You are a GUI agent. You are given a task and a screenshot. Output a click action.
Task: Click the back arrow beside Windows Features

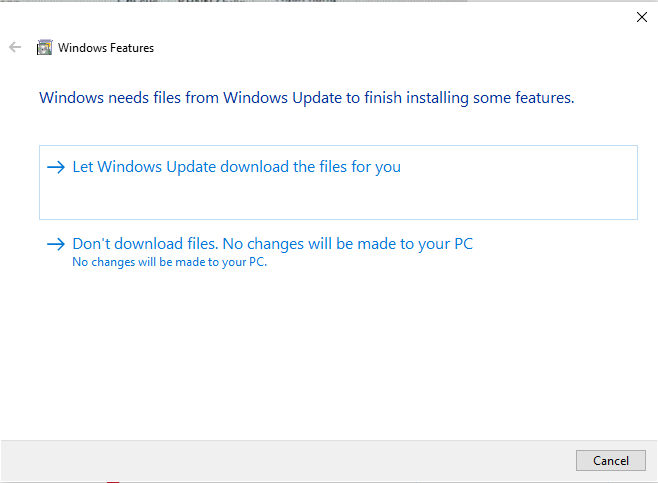pos(15,47)
